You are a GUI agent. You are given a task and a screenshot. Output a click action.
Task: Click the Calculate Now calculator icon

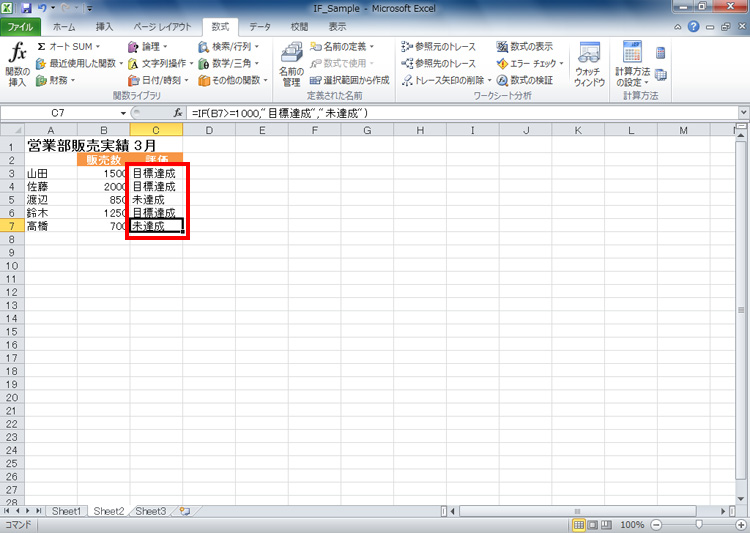661,52
